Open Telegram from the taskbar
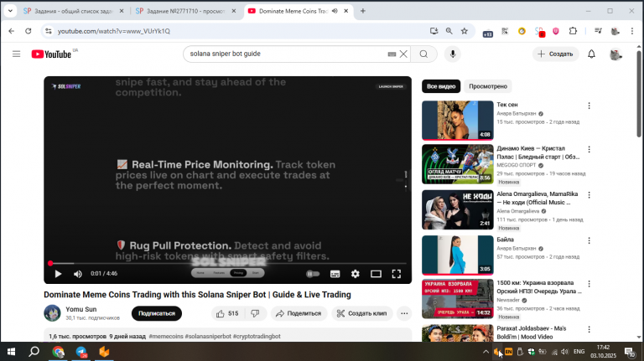Screen dimensions: 644x361 click(81, 352)
